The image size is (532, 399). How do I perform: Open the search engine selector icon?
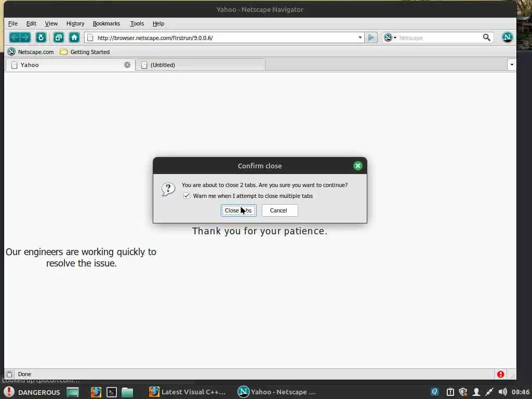[390, 37]
